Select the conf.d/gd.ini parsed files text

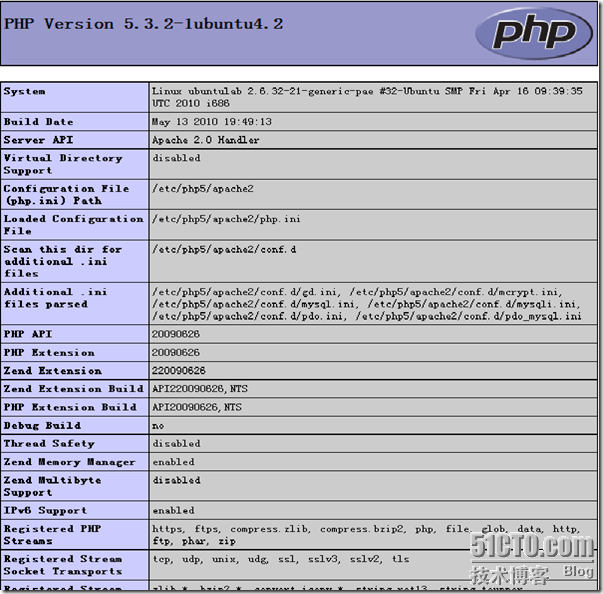click(x=367, y=304)
